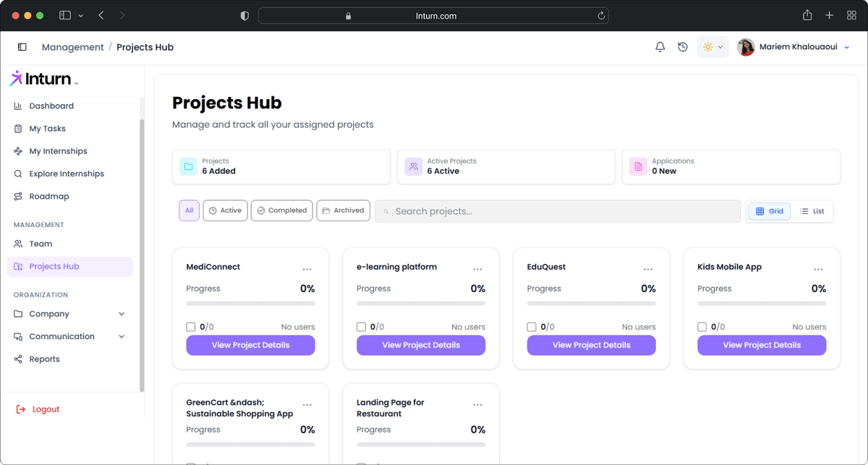Check the Kids Mobile App checkbox
This screenshot has width=868, height=465.
702,327
